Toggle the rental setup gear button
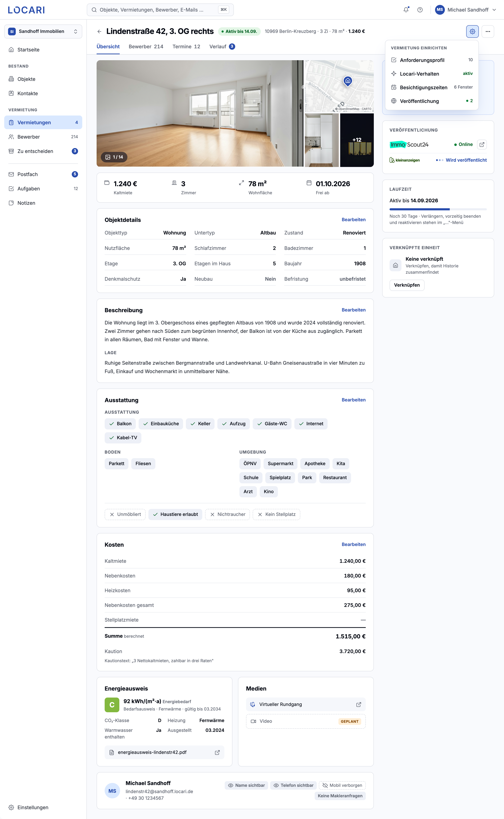 click(472, 31)
